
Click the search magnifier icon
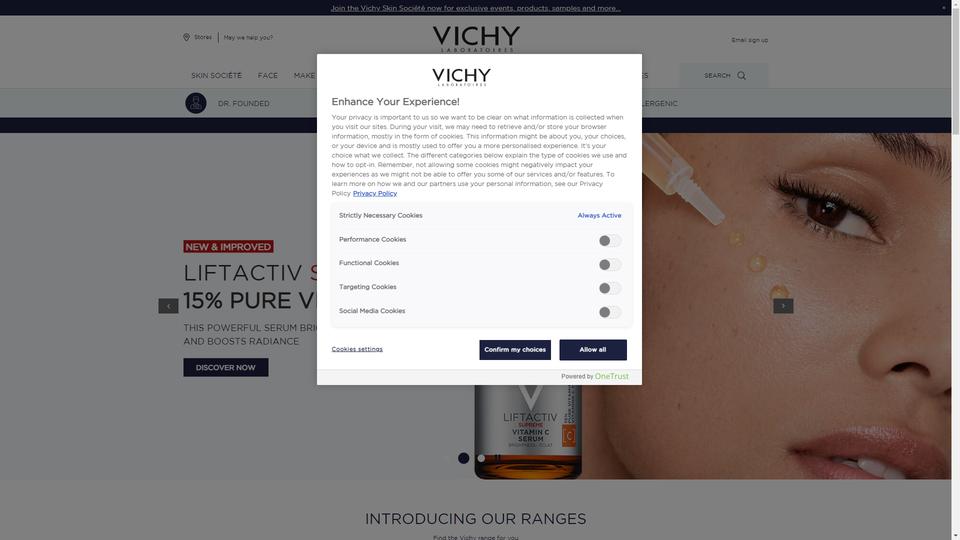(741, 76)
